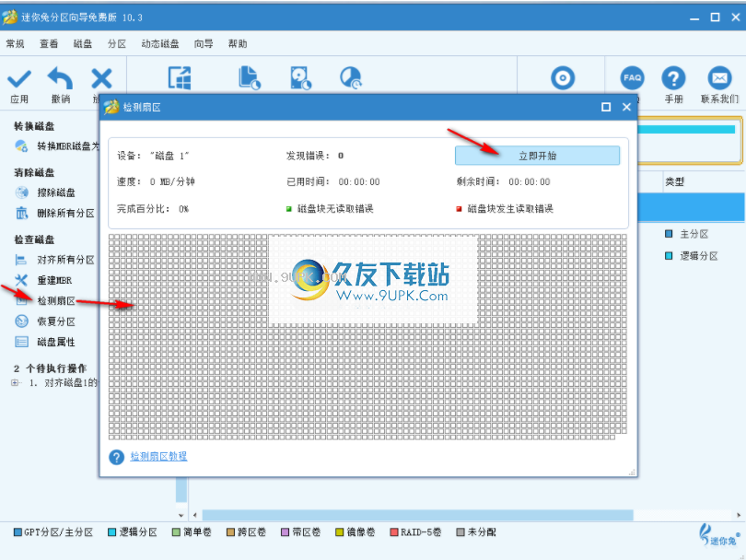Open the Manual (手册) question icon

click(673, 78)
